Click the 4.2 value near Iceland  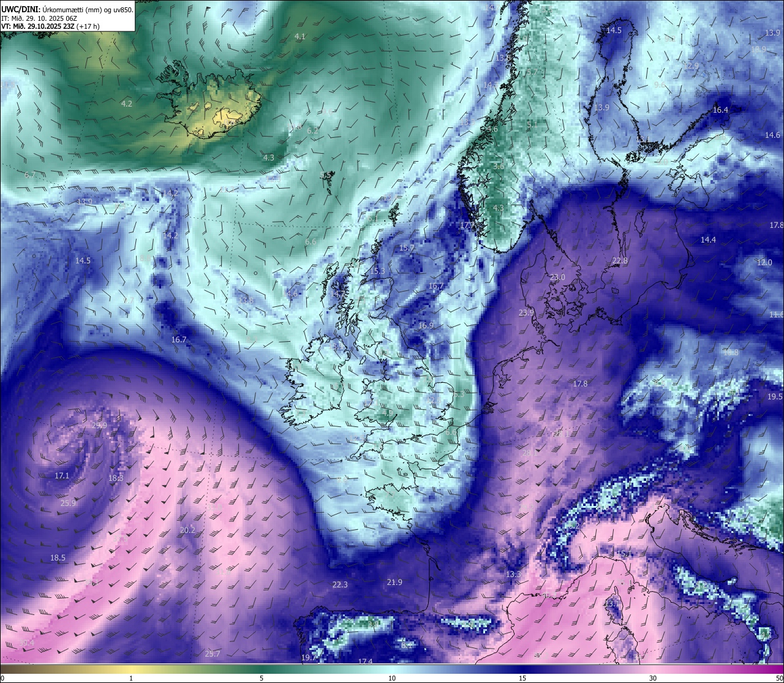(x=127, y=104)
